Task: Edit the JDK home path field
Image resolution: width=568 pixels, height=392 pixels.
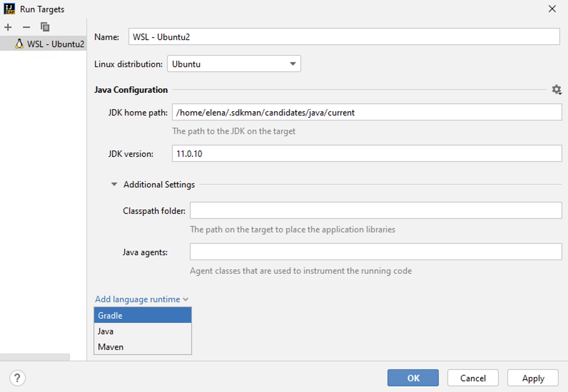Action: (367, 112)
